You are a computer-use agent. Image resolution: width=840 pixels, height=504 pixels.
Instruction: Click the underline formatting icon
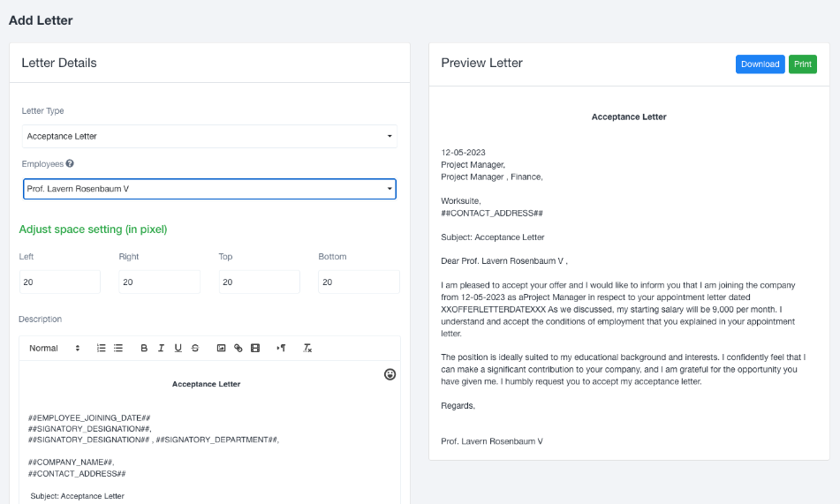[x=178, y=349]
